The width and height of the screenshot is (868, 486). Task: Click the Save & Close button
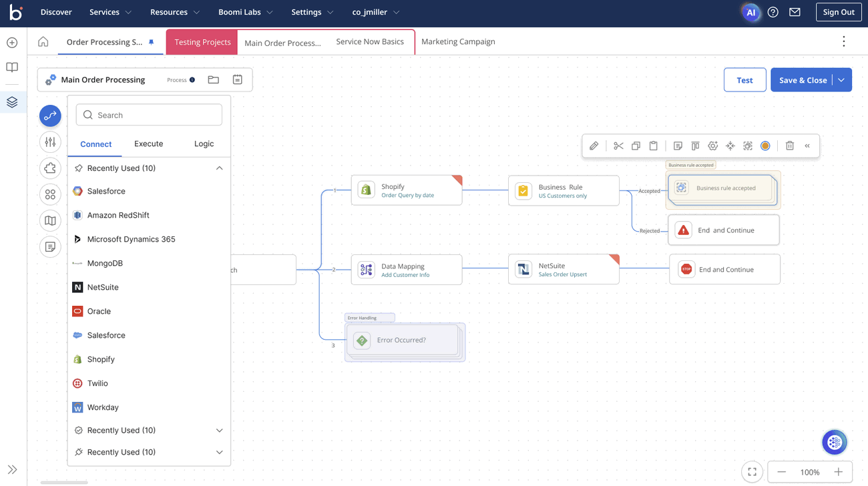(x=803, y=79)
